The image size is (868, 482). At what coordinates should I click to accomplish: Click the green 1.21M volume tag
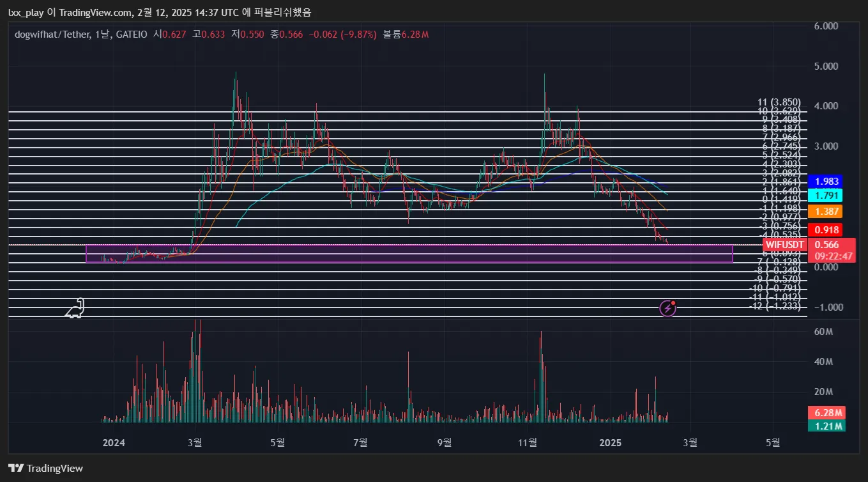[826, 425]
